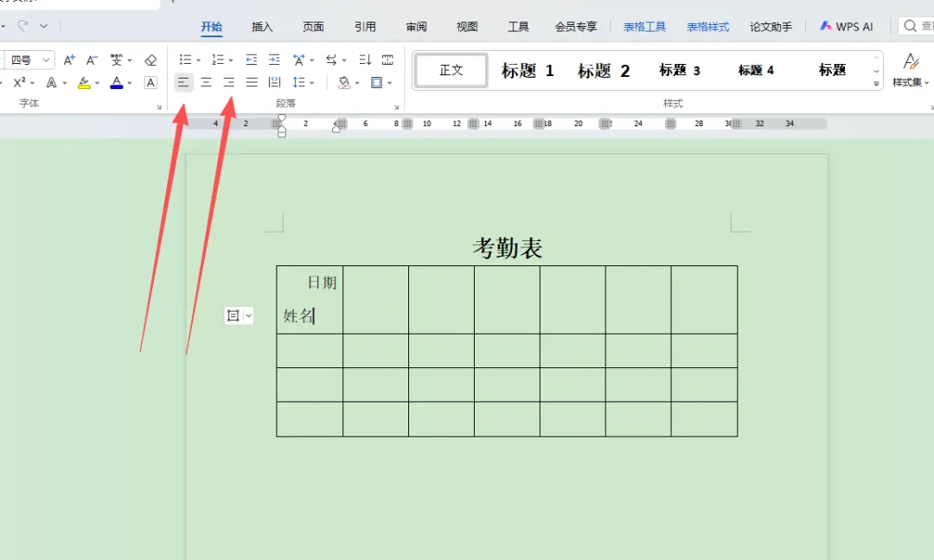Open font group dialog launcher
Screen dimensions: 934x560
[x=159, y=107]
